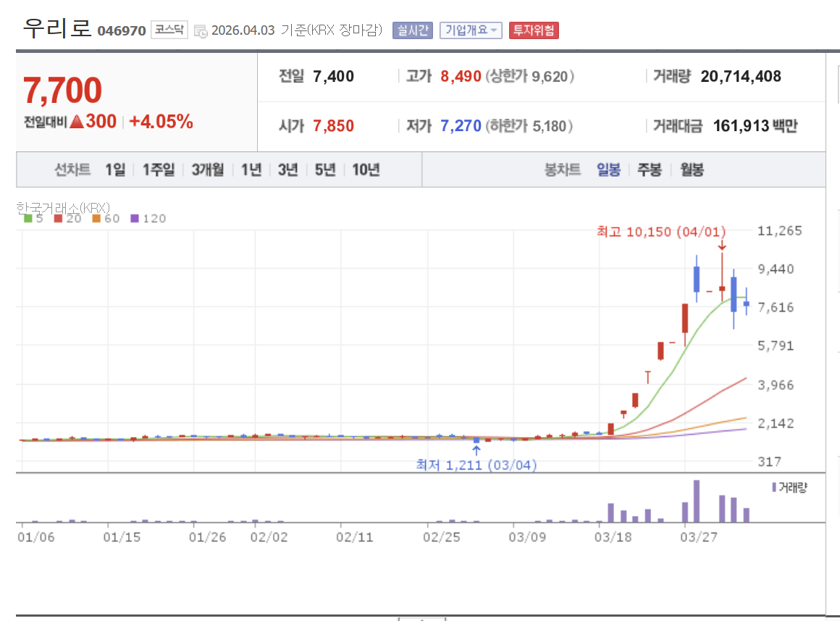Click the 시가 value 7,850
Screen dimensions: 840x621
(x=333, y=126)
